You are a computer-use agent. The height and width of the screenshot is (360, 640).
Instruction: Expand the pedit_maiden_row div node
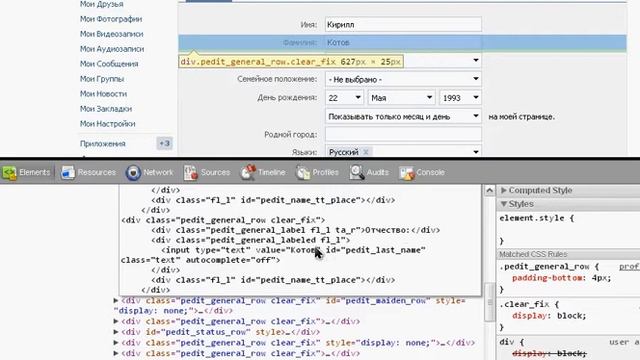coord(116,301)
